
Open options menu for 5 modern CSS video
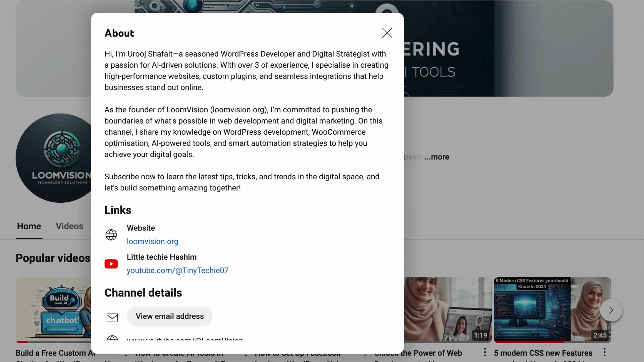604,352
